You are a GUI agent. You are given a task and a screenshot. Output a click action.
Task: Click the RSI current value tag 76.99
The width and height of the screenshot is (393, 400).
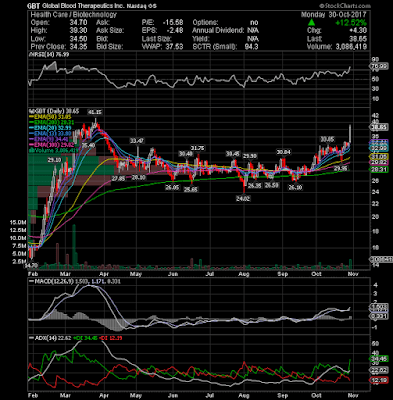(x=380, y=67)
